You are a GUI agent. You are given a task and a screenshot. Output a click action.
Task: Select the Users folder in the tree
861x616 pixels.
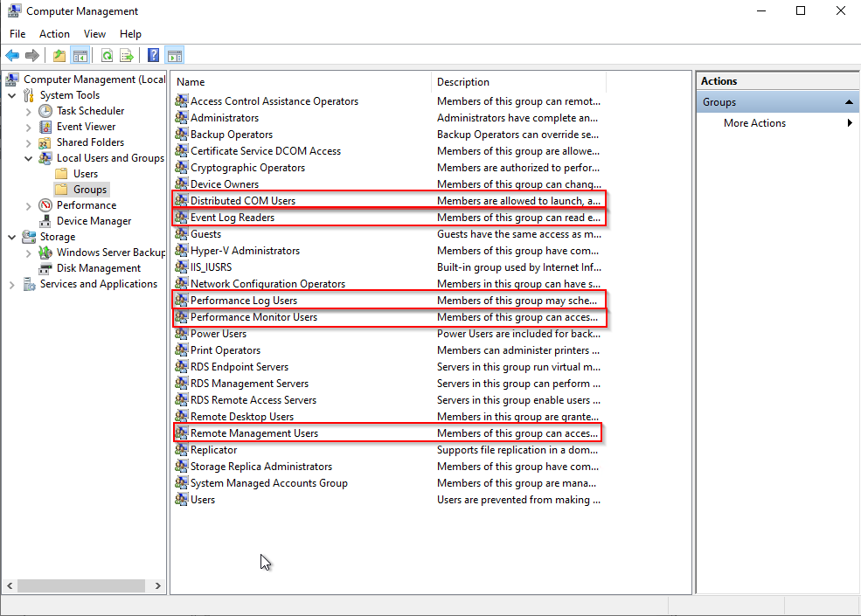[x=85, y=174]
